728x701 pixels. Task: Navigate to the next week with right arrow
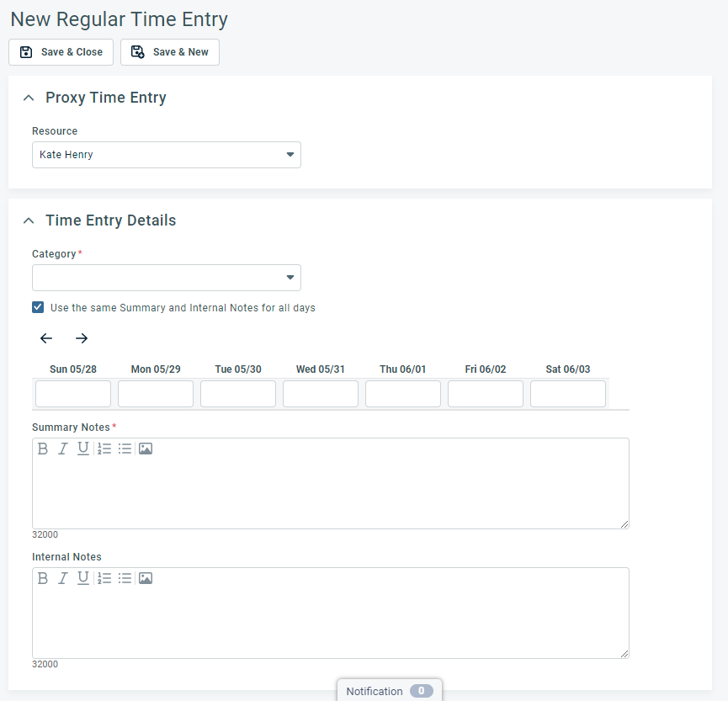81,337
